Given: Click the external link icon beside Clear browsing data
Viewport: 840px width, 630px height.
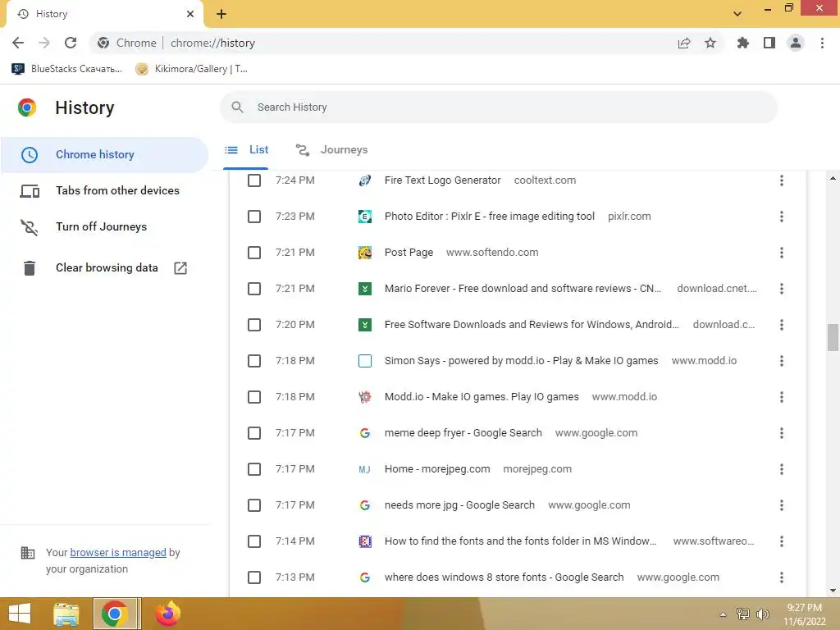Looking at the screenshot, I should [x=180, y=268].
